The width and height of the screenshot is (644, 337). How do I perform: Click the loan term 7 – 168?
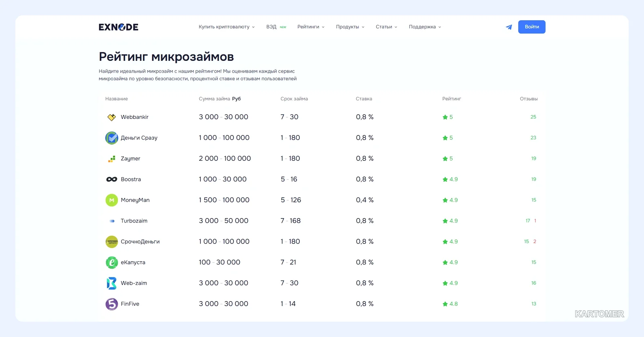[x=291, y=221]
